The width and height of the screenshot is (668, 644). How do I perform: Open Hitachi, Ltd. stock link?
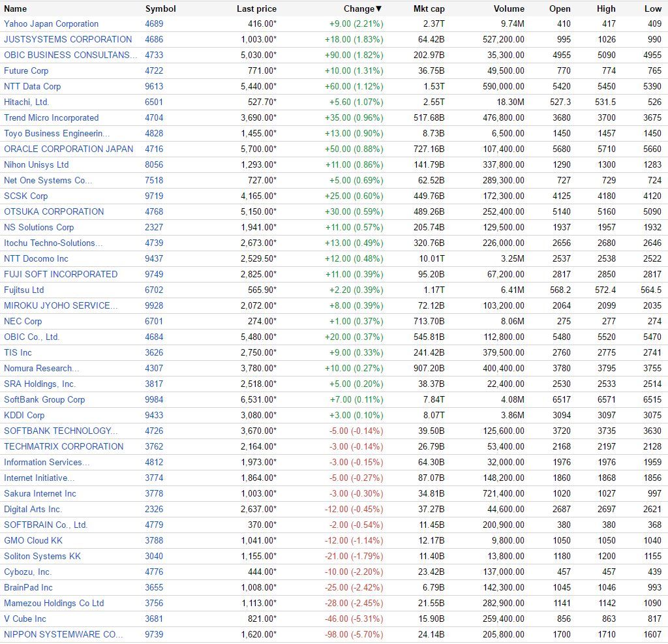26,102
